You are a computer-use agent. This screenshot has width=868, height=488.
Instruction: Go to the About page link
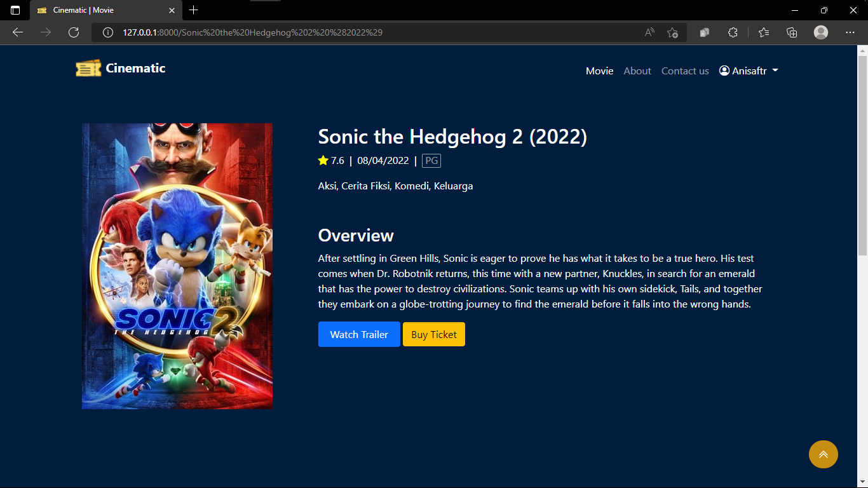(x=637, y=71)
